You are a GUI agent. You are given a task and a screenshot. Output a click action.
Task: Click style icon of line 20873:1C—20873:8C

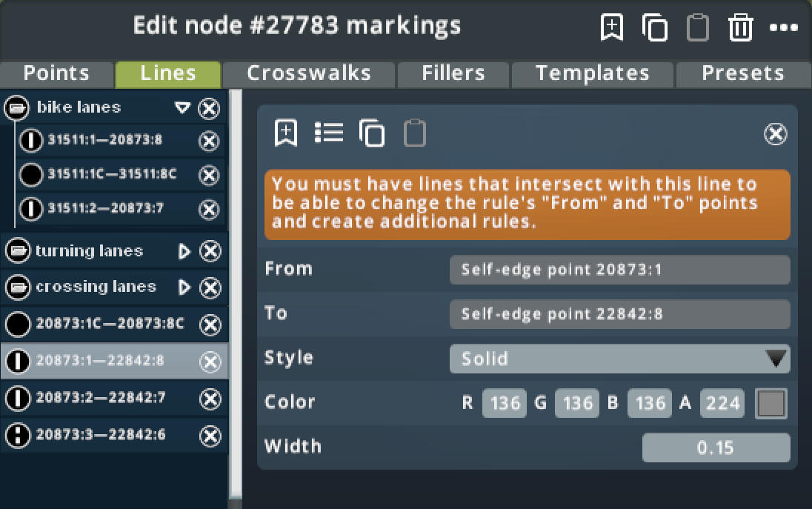tap(18, 325)
